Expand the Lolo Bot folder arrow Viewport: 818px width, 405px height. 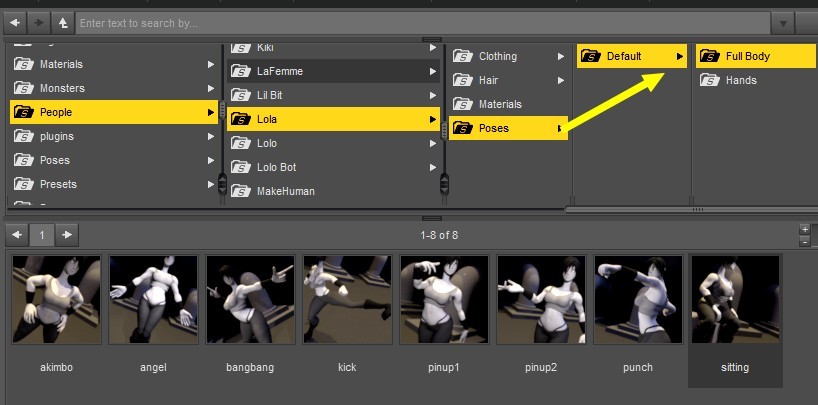432,168
